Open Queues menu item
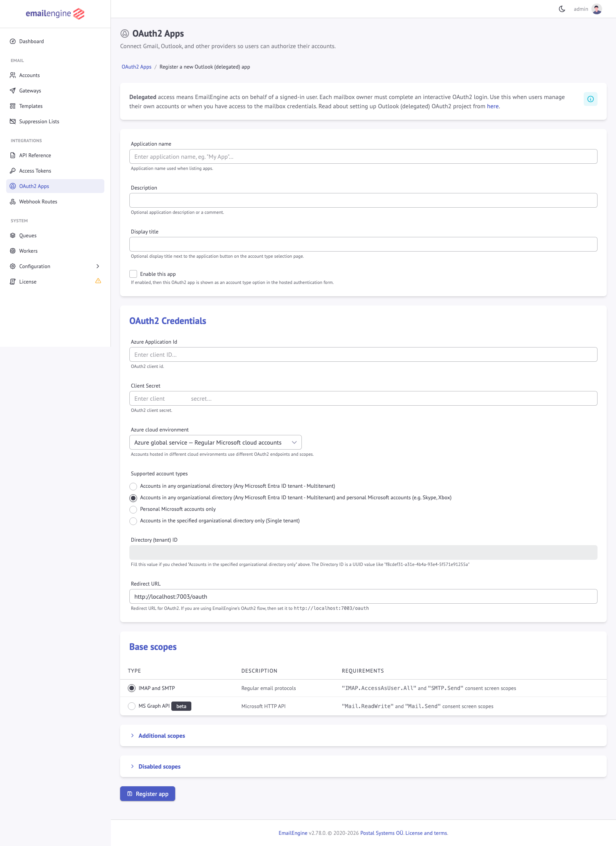The height and width of the screenshot is (846, 616). pyautogui.click(x=55, y=235)
